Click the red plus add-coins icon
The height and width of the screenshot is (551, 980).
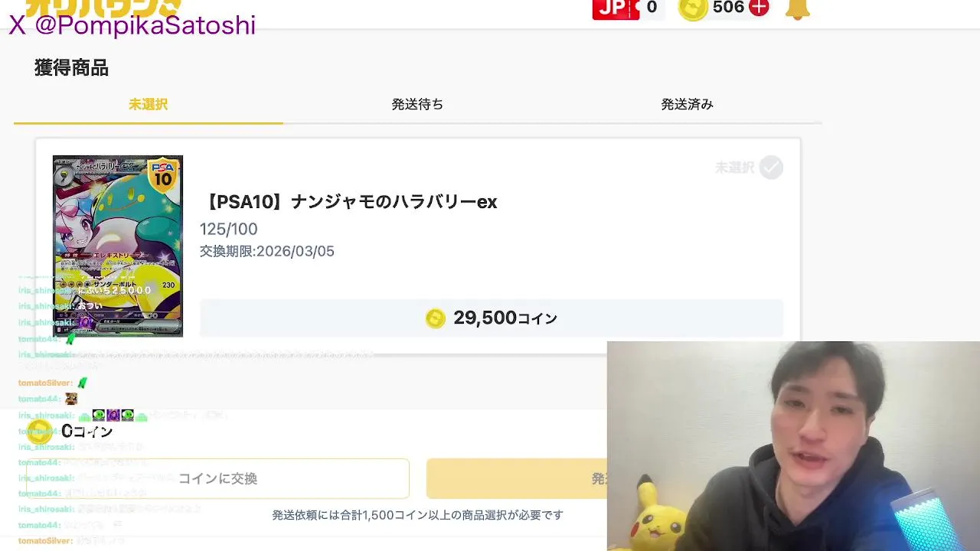click(x=758, y=8)
